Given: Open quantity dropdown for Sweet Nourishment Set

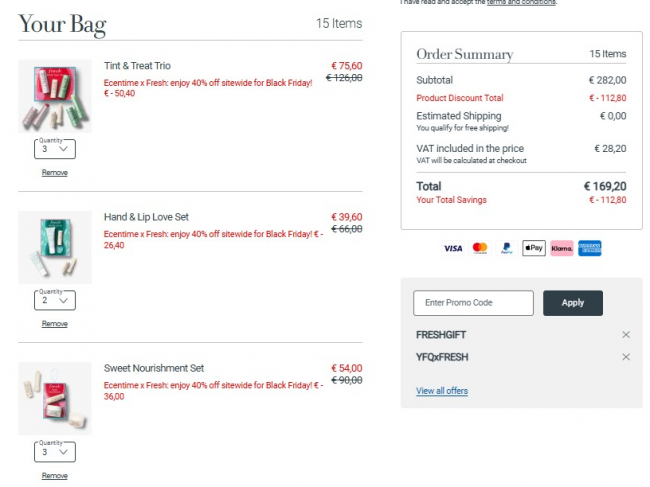Looking at the screenshot, I should [55, 452].
